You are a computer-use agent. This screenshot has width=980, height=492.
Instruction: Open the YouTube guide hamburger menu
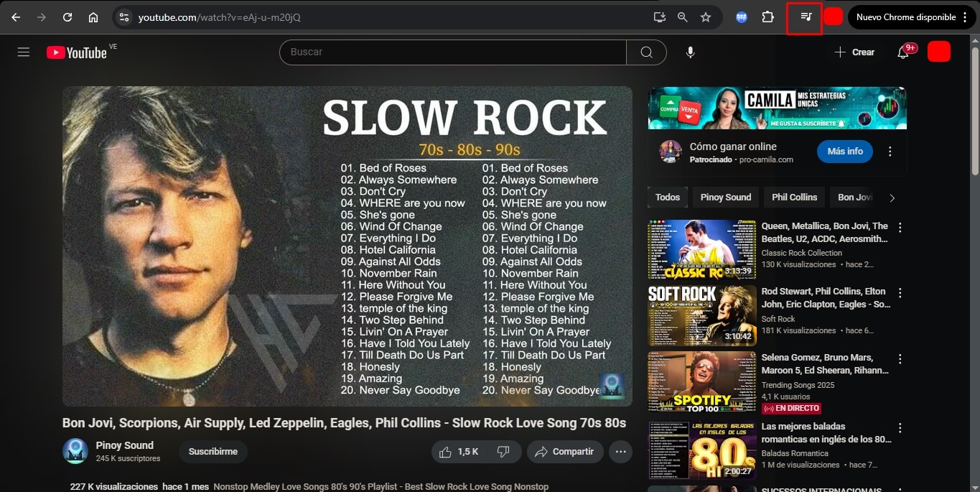click(x=24, y=52)
